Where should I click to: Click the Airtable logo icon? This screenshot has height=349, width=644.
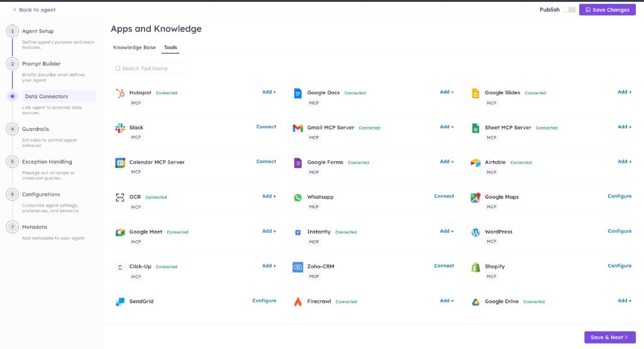(x=475, y=163)
